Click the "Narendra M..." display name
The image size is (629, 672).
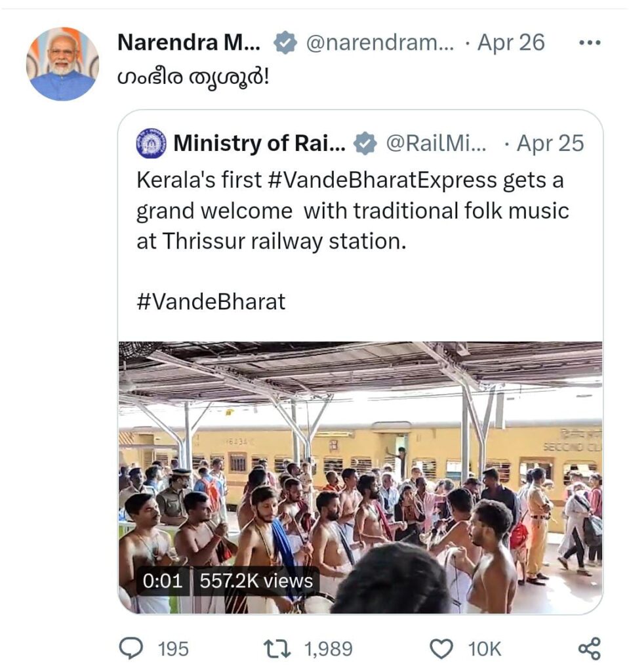189,43
